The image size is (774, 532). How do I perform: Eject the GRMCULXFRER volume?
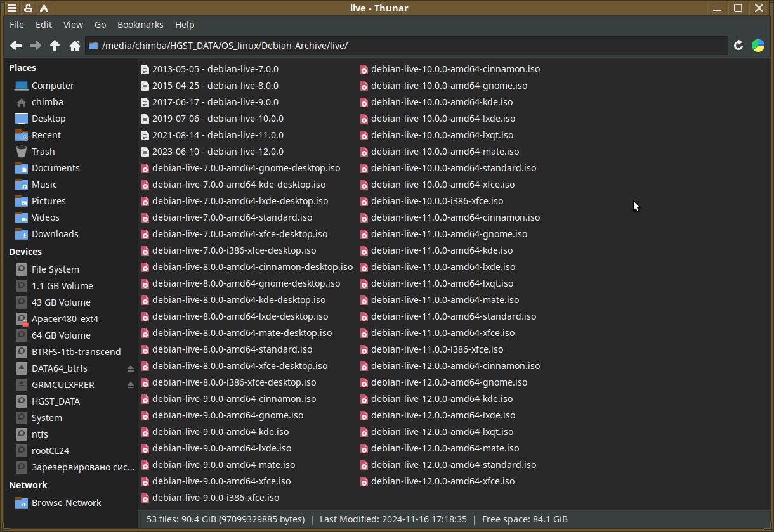[131, 385]
